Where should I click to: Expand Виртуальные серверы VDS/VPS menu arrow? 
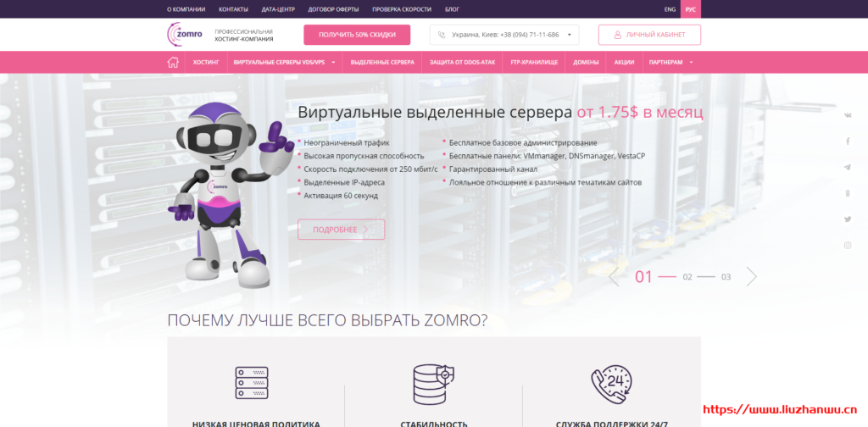[333, 63]
